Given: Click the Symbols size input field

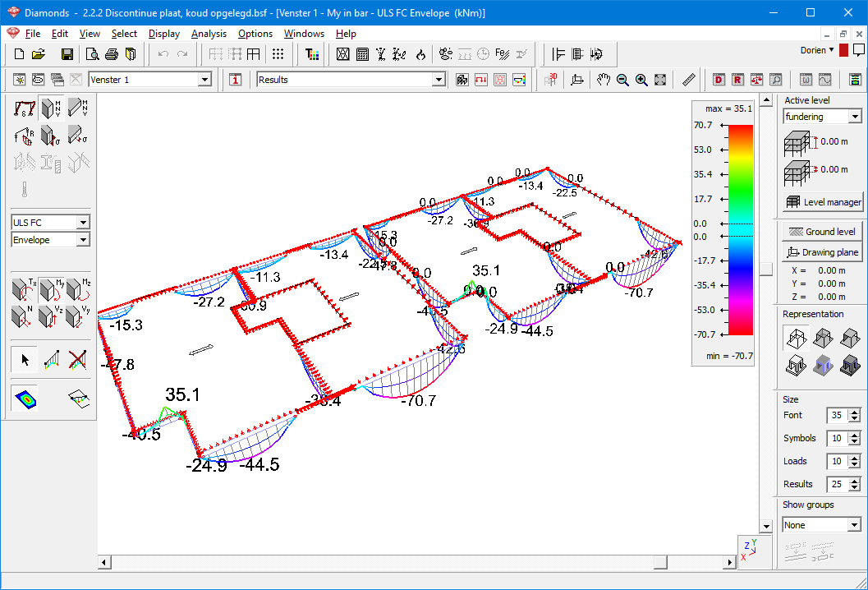Looking at the screenshot, I should tap(837, 438).
